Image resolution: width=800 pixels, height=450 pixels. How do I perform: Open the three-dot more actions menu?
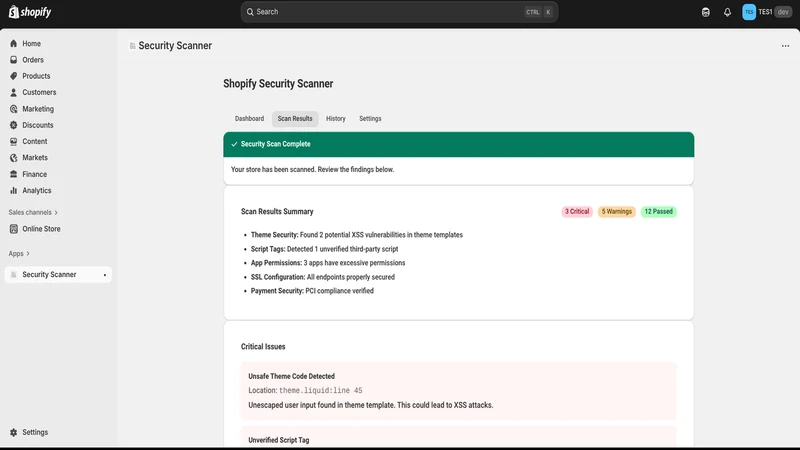click(x=785, y=46)
